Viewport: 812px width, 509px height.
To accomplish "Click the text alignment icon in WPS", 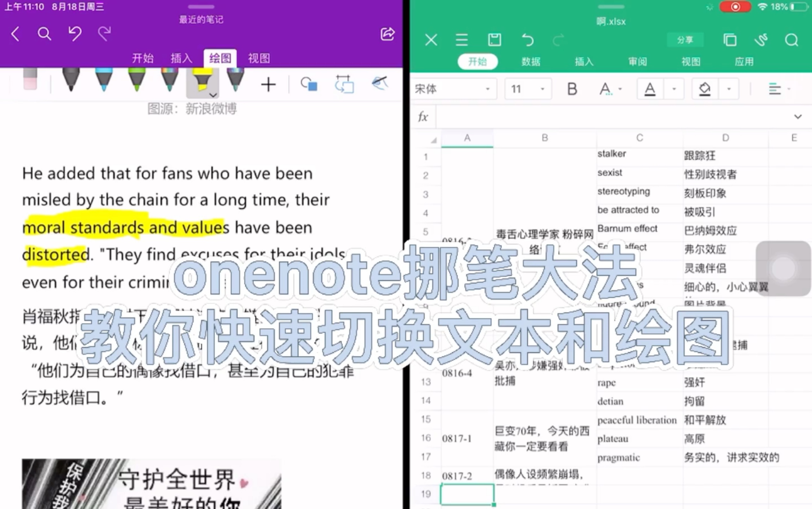I will pyautogui.click(x=774, y=89).
